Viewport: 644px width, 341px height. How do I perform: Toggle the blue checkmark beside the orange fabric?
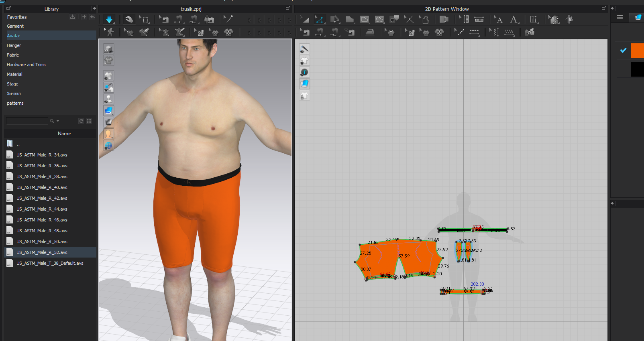(x=623, y=51)
